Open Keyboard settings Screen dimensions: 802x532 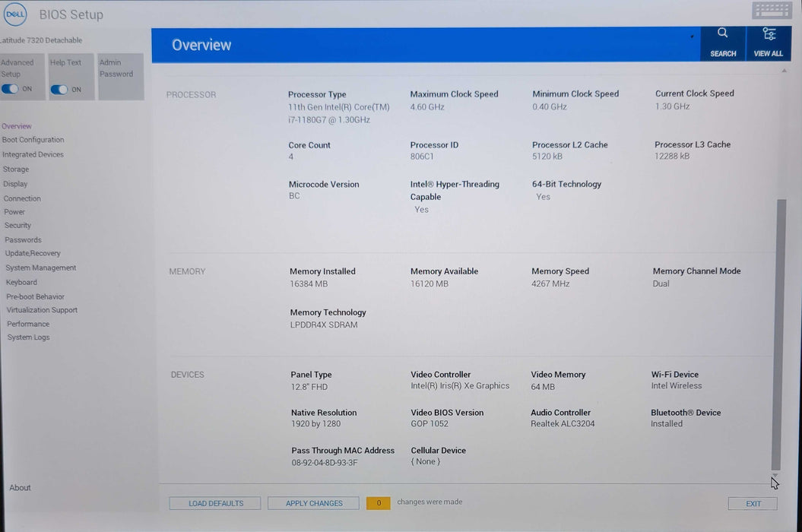(x=21, y=283)
